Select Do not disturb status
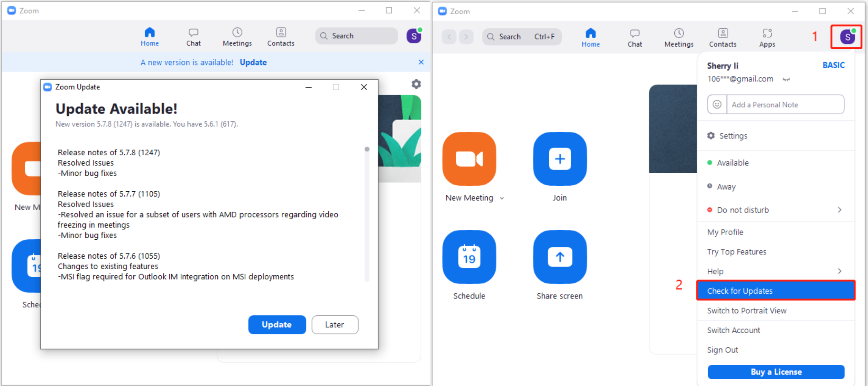The width and height of the screenshot is (868, 386). pos(776,210)
